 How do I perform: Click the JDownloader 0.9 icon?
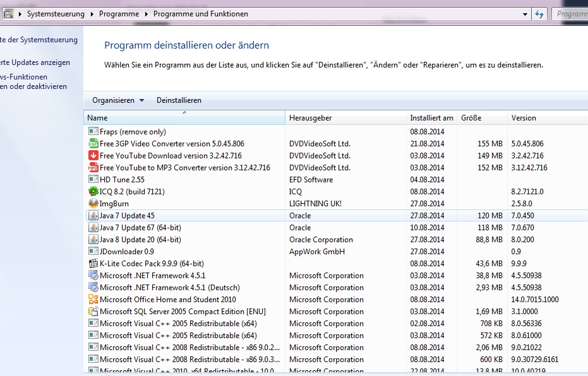(93, 251)
